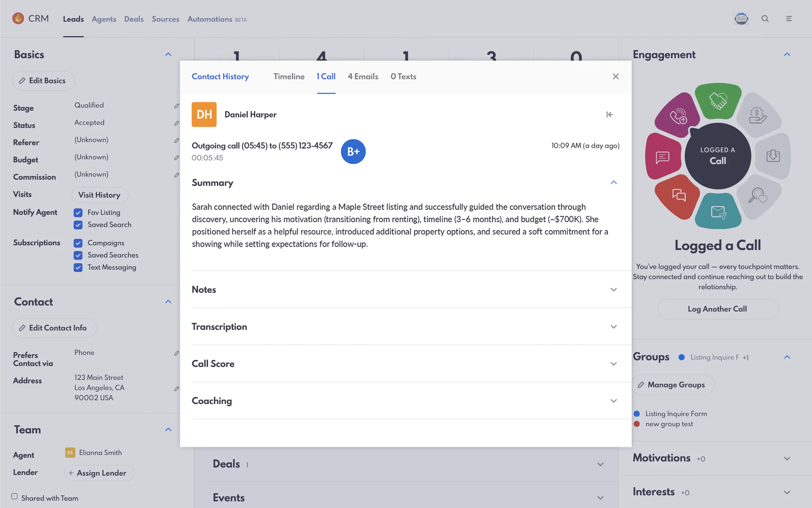
Task: Expand the Transcription section
Action: (x=405, y=327)
